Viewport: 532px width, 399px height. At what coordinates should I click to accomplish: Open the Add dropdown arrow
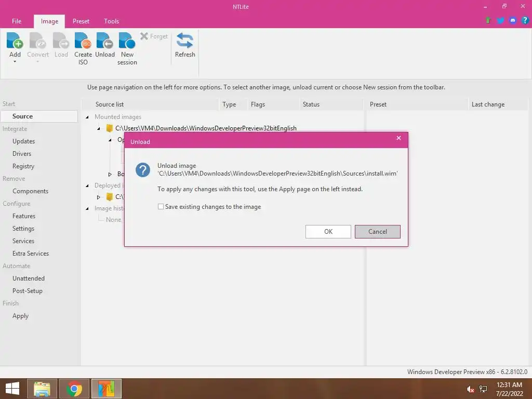(15, 62)
